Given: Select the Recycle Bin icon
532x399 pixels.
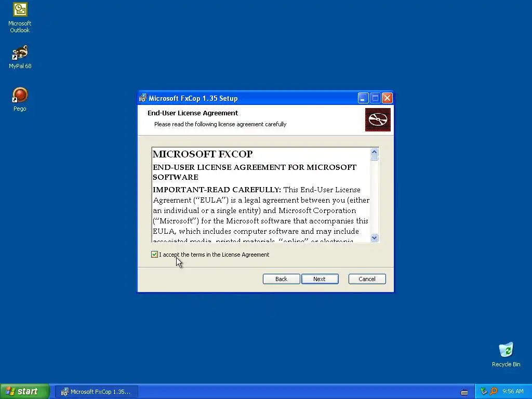Looking at the screenshot, I should 506,355.
